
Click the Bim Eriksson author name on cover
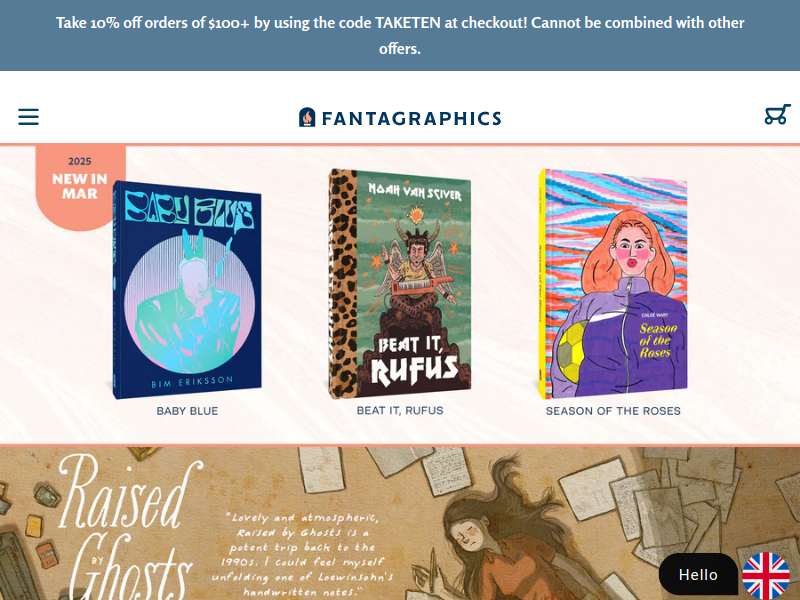pos(192,382)
